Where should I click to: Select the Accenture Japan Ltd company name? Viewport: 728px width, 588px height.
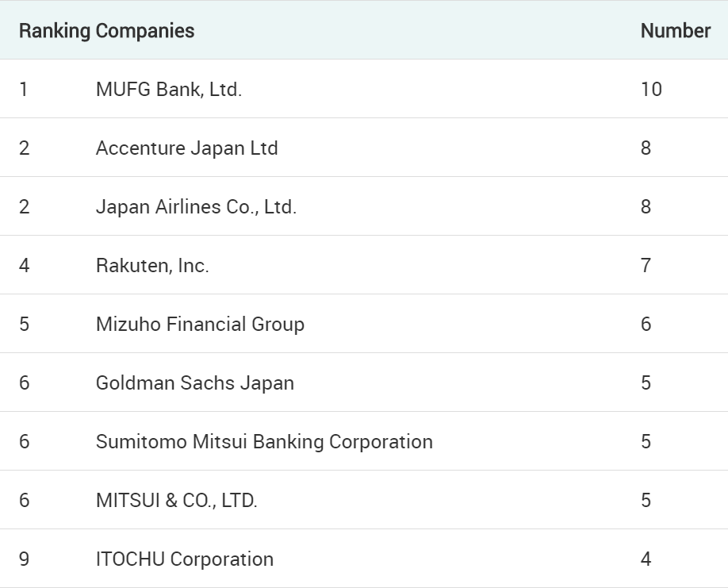coord(186,148)
